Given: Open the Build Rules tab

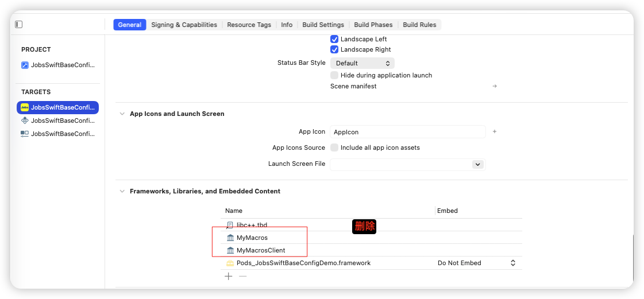Looking at the screenshot, I should tap(419, 25).
